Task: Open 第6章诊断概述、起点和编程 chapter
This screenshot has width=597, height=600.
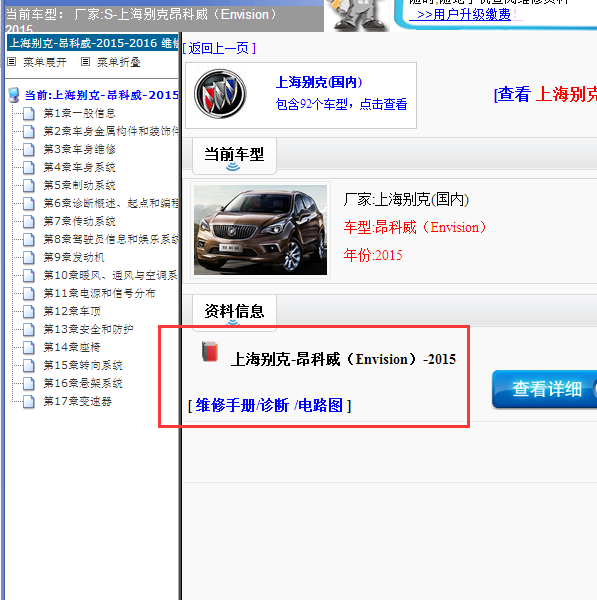Action: pyautogui.click(x=111, y=203)
